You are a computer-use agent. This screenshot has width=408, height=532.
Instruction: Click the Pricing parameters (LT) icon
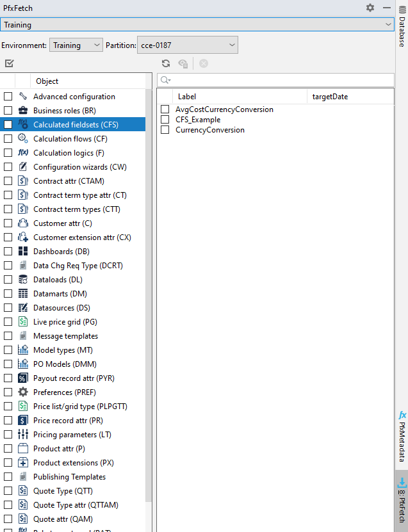pos(23,435)
